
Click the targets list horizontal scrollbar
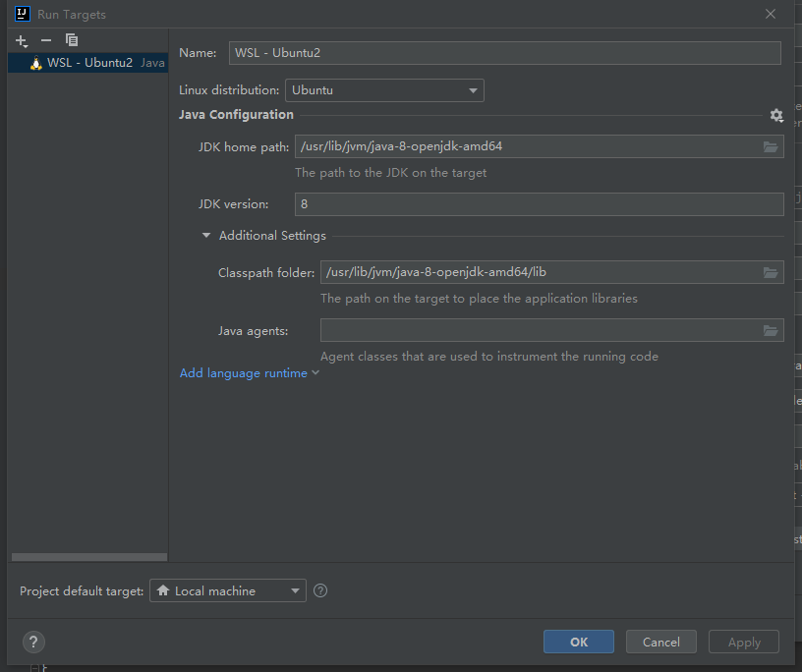(x=88, y=557)
